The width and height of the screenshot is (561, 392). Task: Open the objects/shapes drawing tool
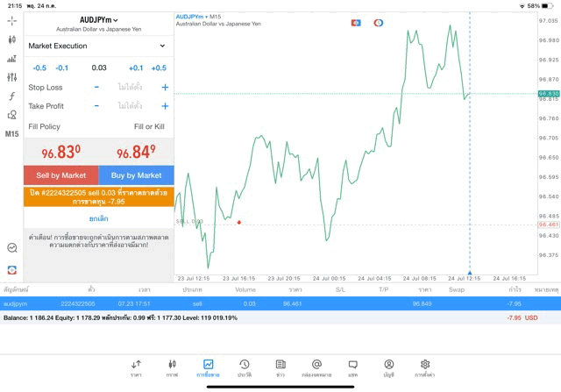(11, 115)
